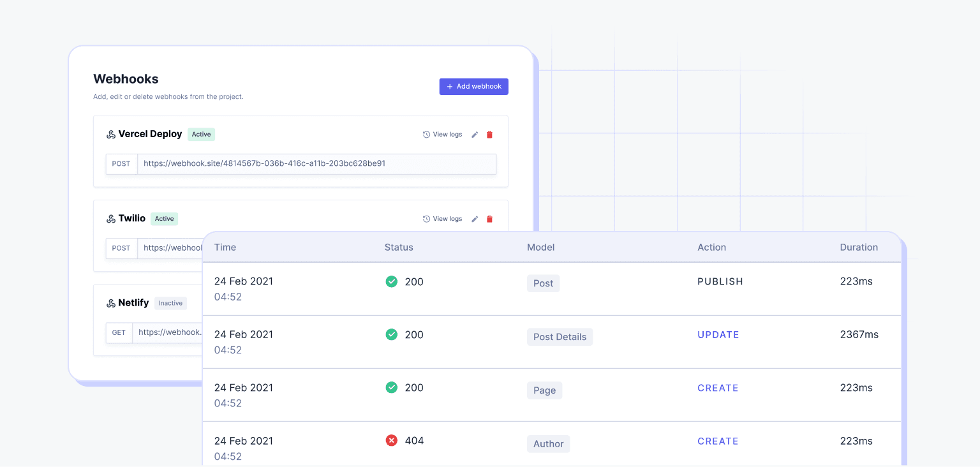Image resolution: width=980 pixels, height=467 pixels.
Task: Open View logs for Twilio
Action: click(x=442, y=219)
